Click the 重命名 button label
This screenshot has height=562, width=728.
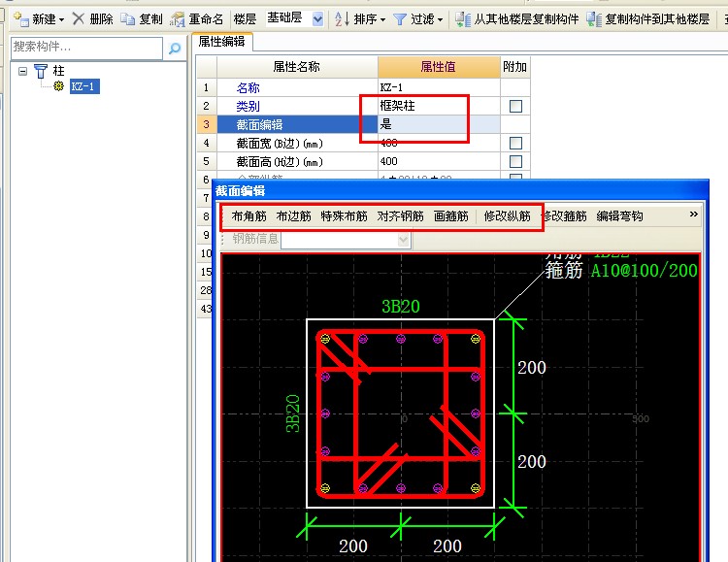(206, 19)
